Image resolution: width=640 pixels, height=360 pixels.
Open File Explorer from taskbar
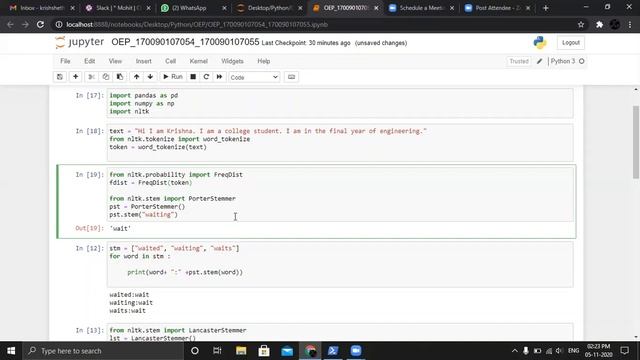pos(241,351)
